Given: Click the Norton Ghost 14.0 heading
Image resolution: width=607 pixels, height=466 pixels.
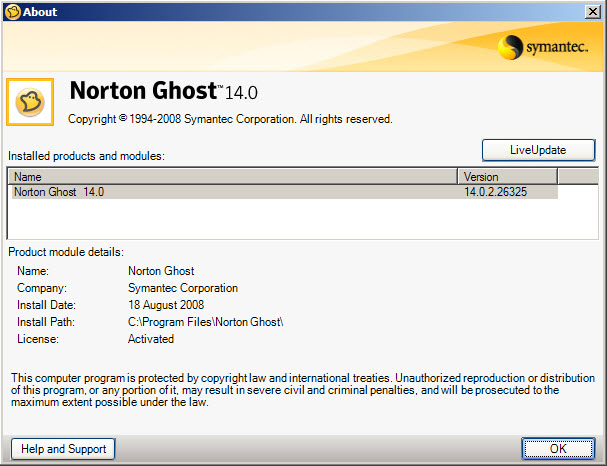Looking at the screenshot, I should click(x=164, y=91).
